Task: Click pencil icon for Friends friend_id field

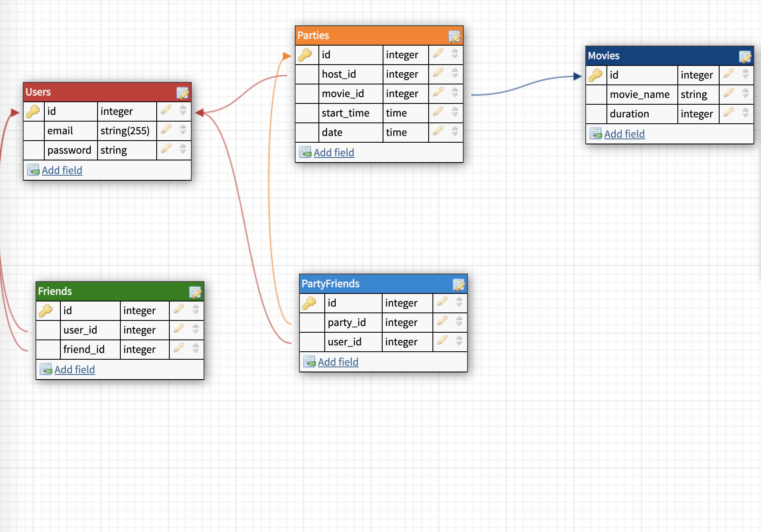Action: click(x=179, y=348)
